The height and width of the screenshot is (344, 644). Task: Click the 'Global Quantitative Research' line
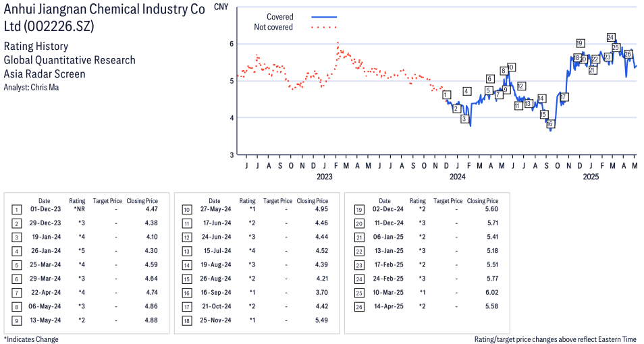point(70,60)
